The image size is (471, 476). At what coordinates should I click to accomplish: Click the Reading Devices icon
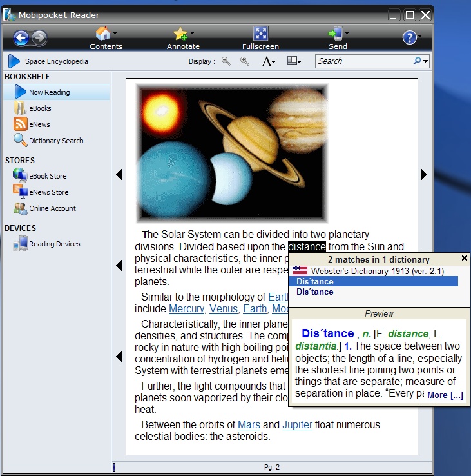click(x=21, y=244)
